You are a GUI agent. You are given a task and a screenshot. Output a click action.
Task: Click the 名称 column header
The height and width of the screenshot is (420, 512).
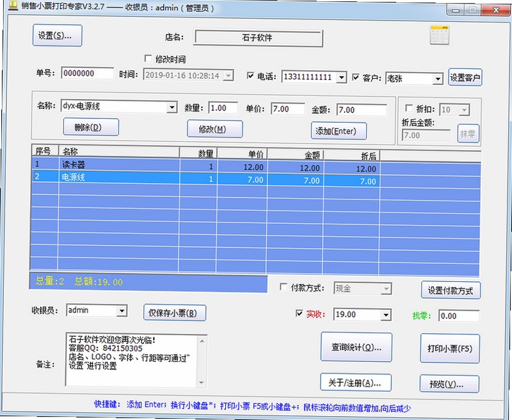pyautogui.click(x=119, y=152)
